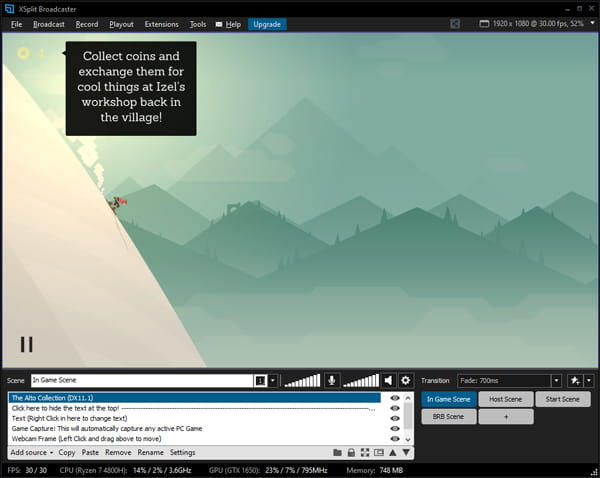Click Copy in the source toolbar

[x=67, y=452]
